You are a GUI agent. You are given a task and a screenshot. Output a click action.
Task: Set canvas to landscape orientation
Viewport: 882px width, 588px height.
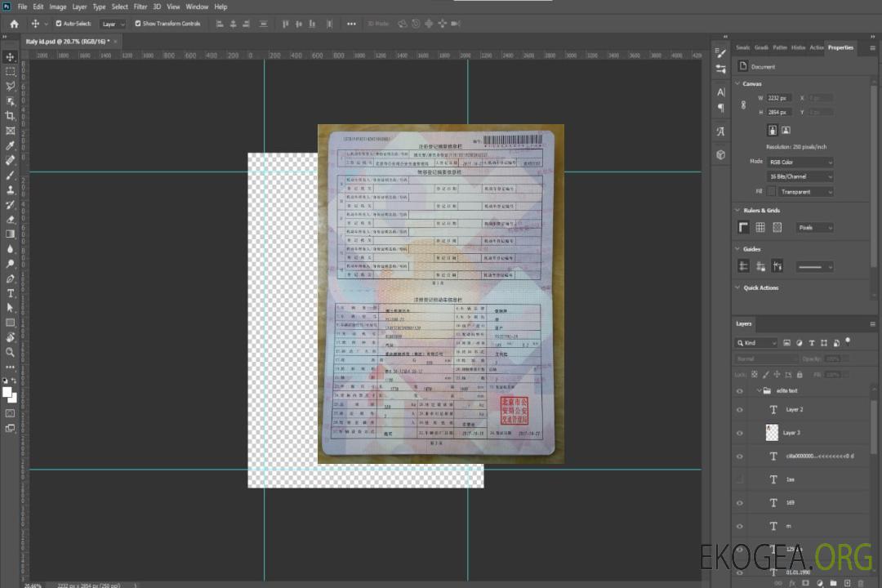click(786, 130)
